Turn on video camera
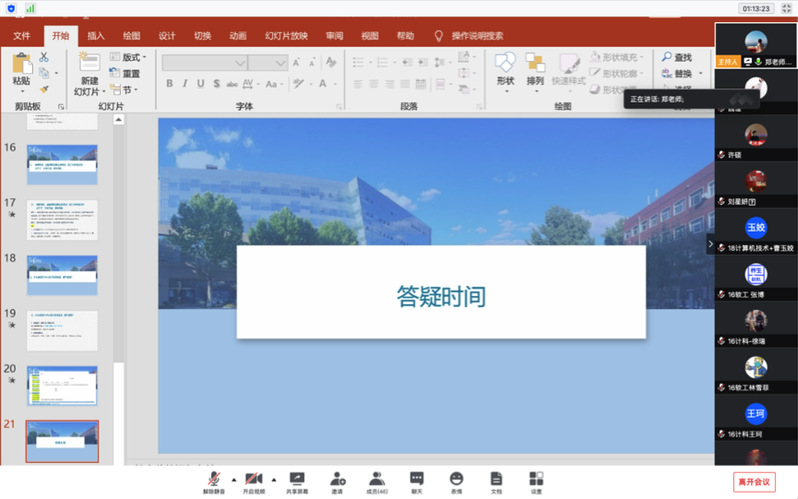 [x=254, y=480]
